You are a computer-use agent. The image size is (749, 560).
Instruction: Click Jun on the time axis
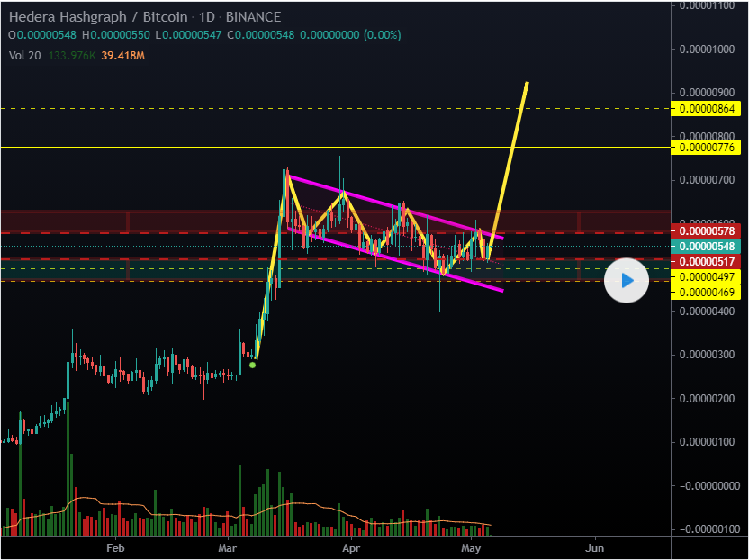point(593,546)
